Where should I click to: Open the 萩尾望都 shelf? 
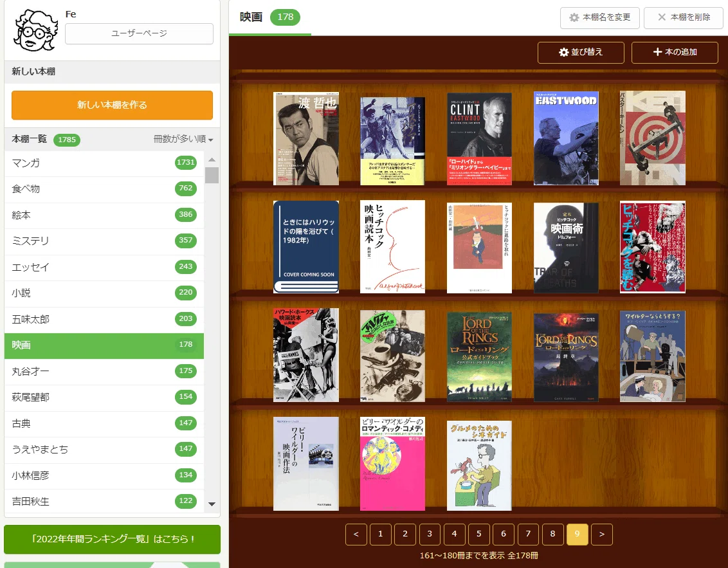click(104, 398)
